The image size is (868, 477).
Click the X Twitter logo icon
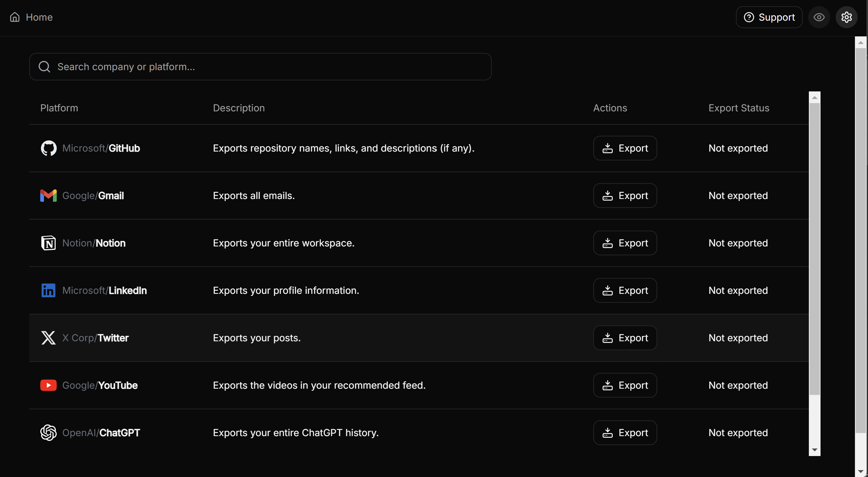pyautogui.click(x=48, y=338)
